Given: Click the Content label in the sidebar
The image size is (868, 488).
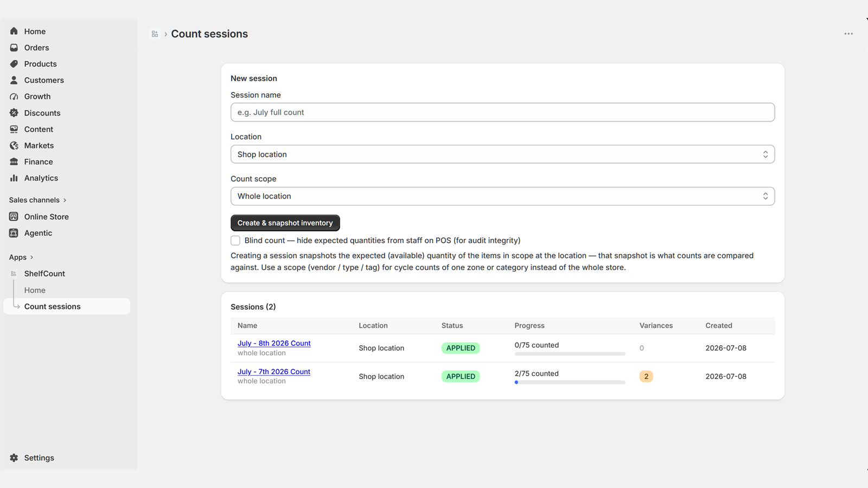Looking at the screenshot, I should click(39, 129).
